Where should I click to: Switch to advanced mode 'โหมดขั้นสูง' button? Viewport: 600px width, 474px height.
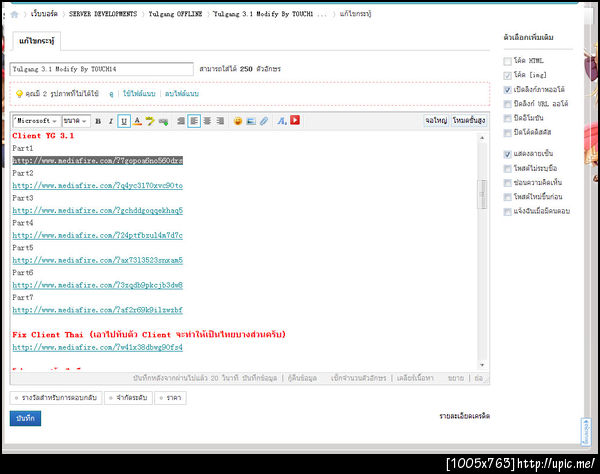(469, 121)
